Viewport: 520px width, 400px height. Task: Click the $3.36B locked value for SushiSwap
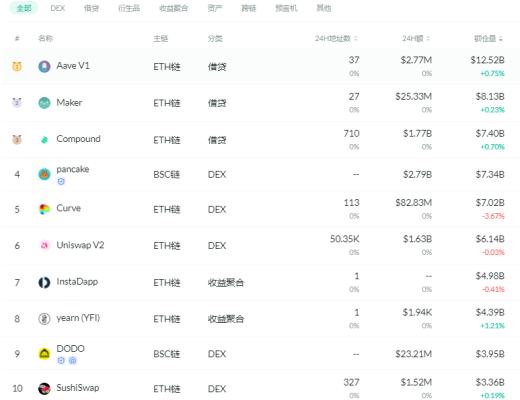[490, 382]
